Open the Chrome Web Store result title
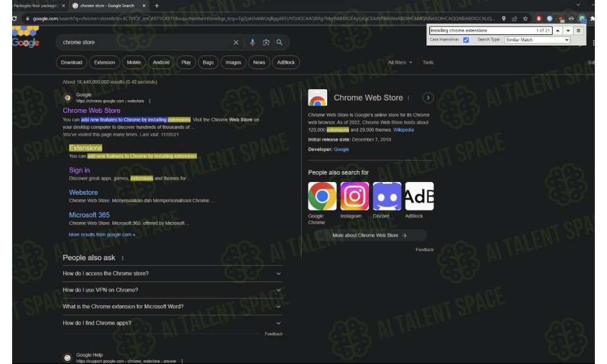Image resolution: width=607 pixels, height=364 pixels. tap(92, 110)
